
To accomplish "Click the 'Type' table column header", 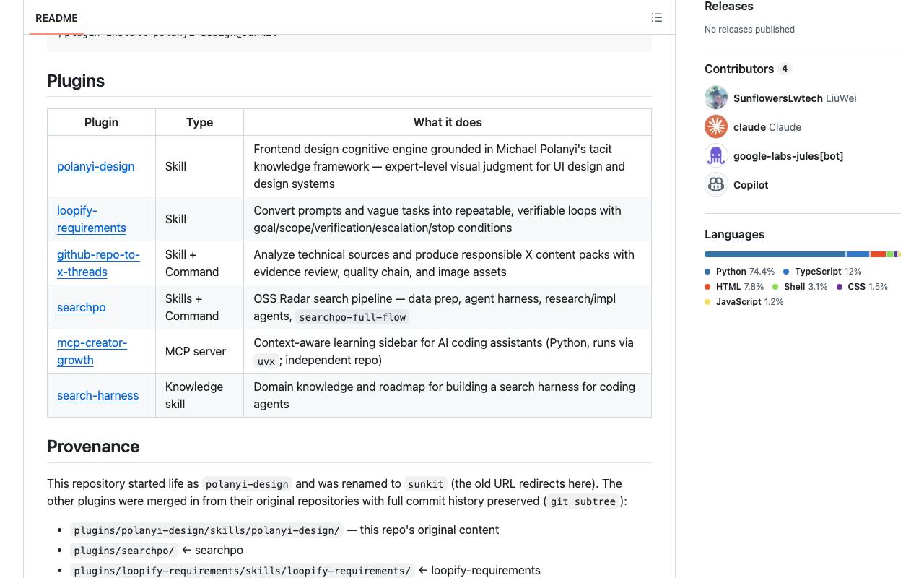I will coord(199,122).
